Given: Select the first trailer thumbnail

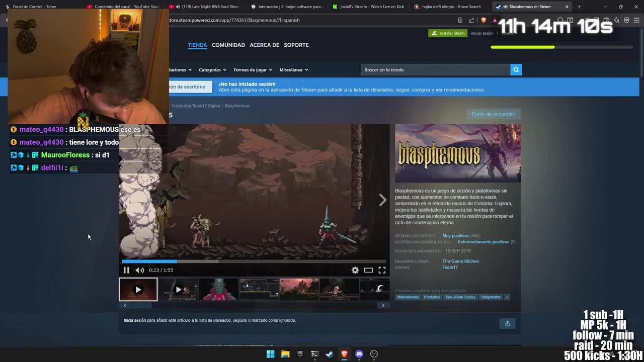Looking at the screenshot, I should point(138,290).
